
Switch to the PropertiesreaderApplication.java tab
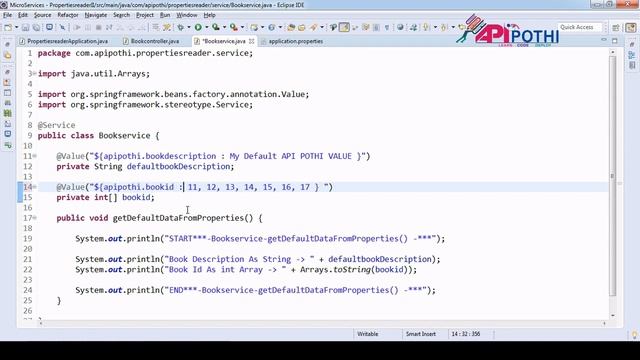point(64,41)
